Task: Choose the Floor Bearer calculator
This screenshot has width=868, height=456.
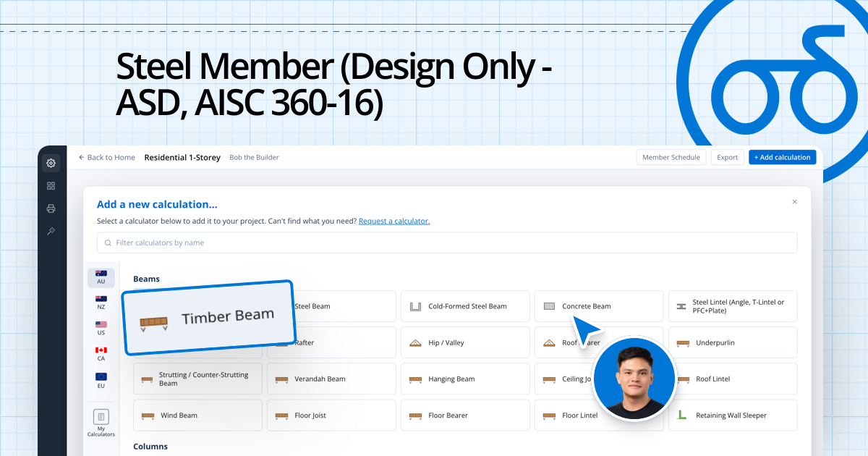Action: coord(465,415)
